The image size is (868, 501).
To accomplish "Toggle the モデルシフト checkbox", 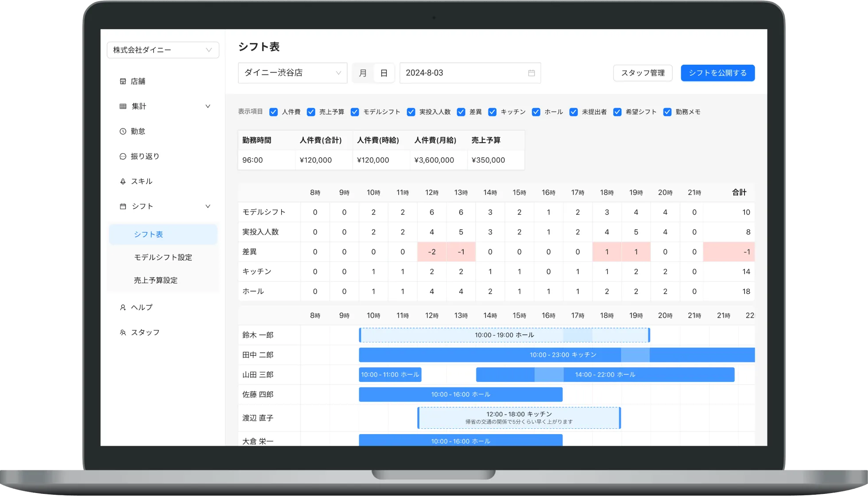I will click(355, 112).
